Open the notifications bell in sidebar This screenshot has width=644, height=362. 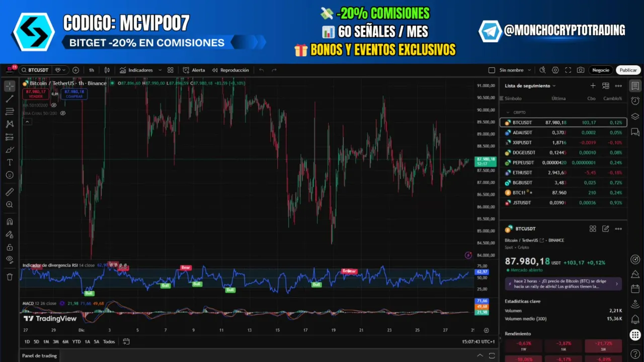coord(635,319)
